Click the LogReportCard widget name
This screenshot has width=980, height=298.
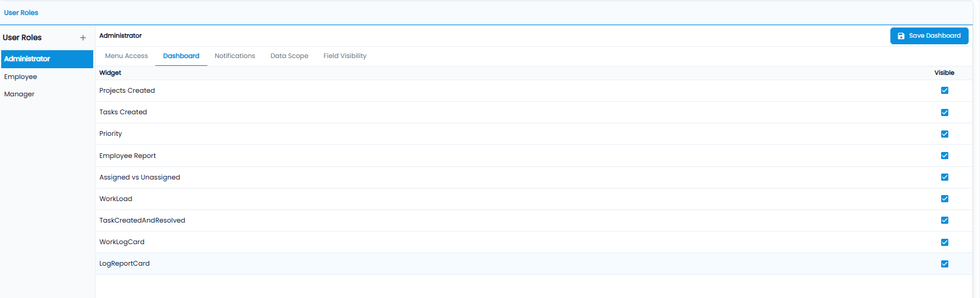click(124, 263)
